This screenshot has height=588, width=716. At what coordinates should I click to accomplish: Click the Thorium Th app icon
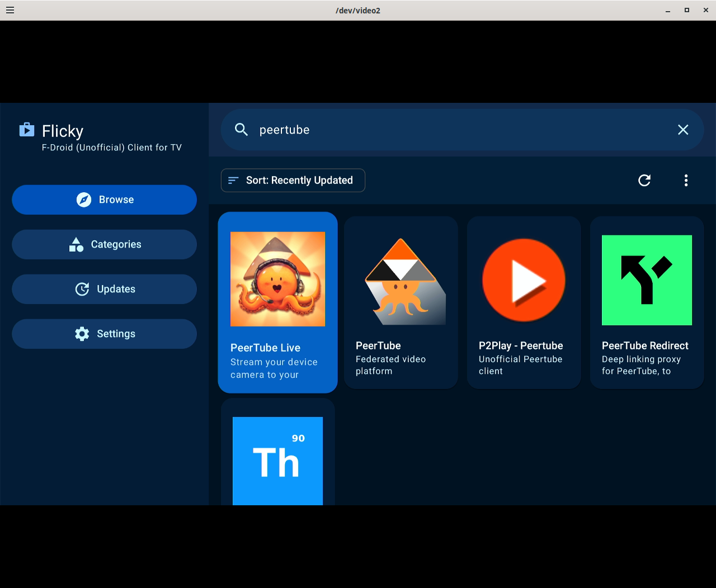tap(277, 461)
